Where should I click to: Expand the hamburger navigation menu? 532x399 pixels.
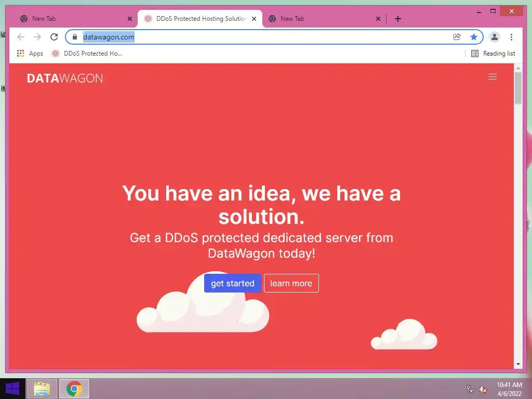click(x=493, y=77)
